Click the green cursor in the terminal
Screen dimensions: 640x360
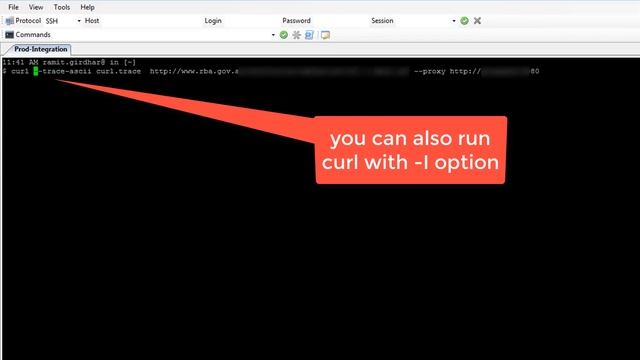click(36, 71)
